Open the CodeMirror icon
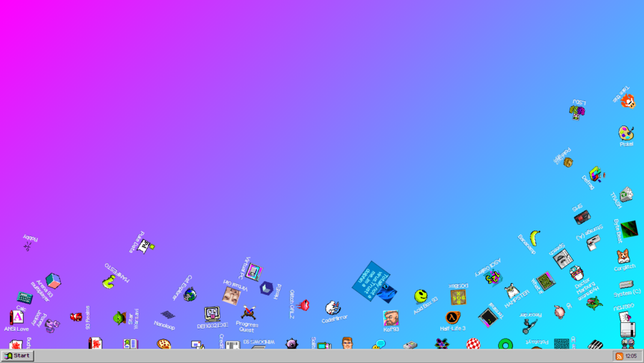Viewport: 644px width, 363px height. pos(333,308)
